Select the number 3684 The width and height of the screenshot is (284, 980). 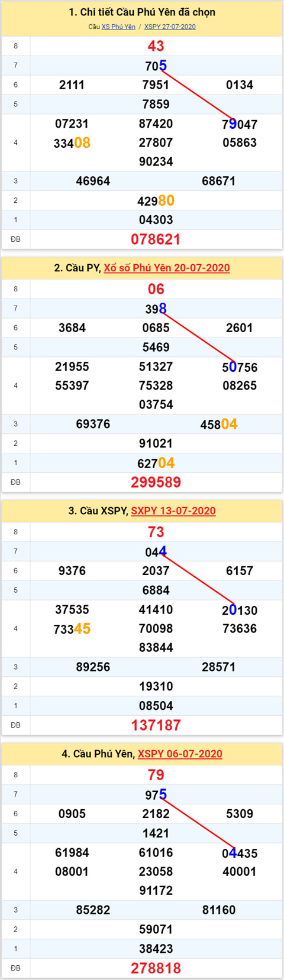point(72,328)
